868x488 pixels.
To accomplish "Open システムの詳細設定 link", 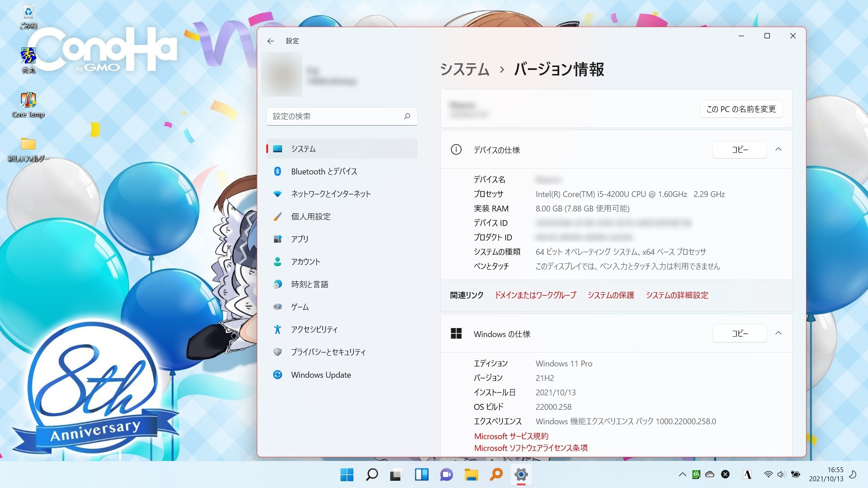I will click(677, 295).
